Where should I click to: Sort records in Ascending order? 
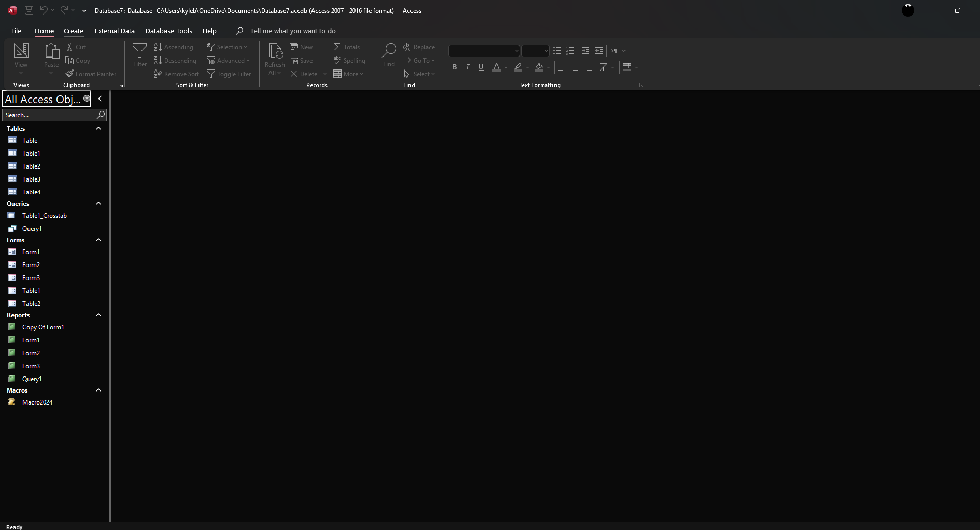point(174,47)
